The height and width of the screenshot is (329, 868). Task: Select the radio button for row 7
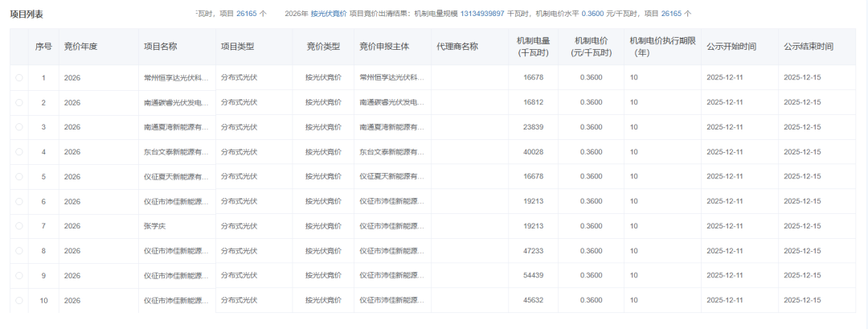coord(19,227)
